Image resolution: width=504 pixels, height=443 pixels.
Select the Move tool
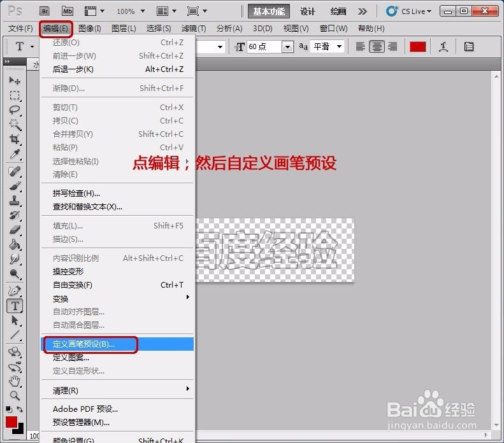point(15,81)
